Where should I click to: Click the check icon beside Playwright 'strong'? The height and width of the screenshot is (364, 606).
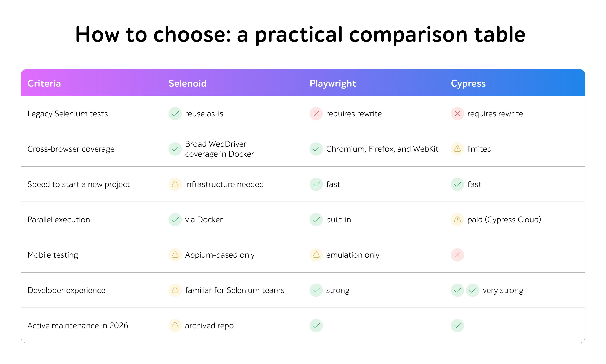(x=316, y=290)
